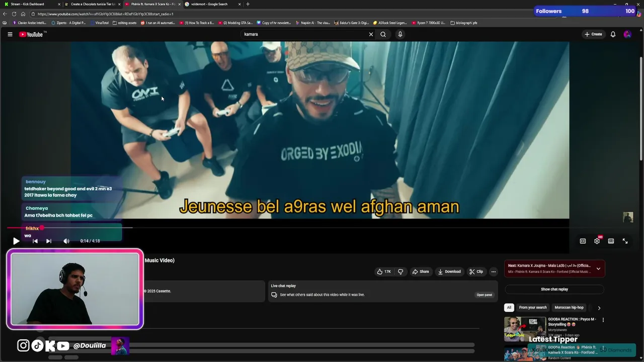Screen dimensions: 644x362
Task: Enter fullscreen mode
Action: 625,241
